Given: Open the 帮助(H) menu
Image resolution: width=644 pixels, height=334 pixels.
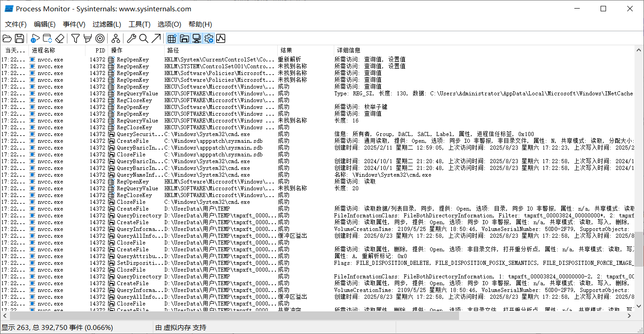Looking at the screenshot, I should tap(200, 24).
